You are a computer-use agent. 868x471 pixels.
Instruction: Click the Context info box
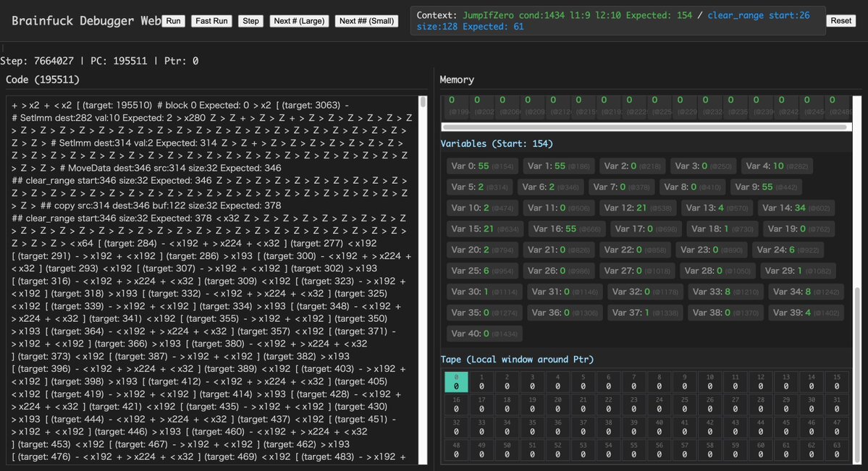[618, 21]
